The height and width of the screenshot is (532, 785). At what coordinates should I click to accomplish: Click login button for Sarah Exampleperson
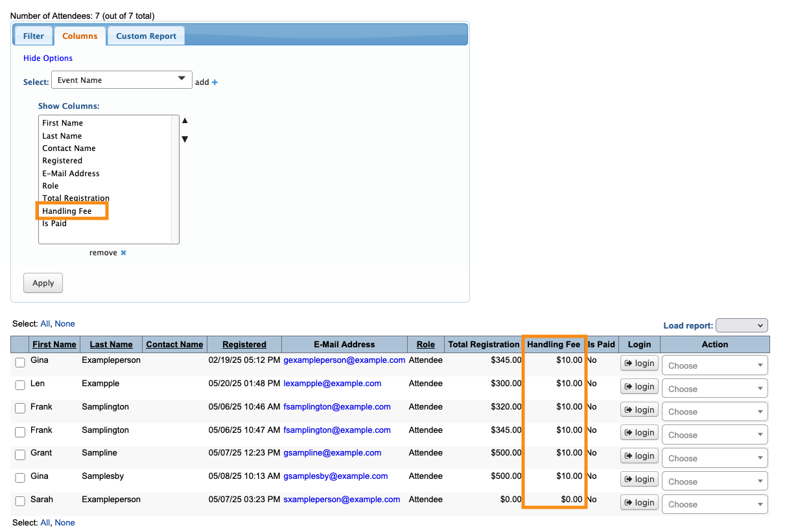point(639,502)
